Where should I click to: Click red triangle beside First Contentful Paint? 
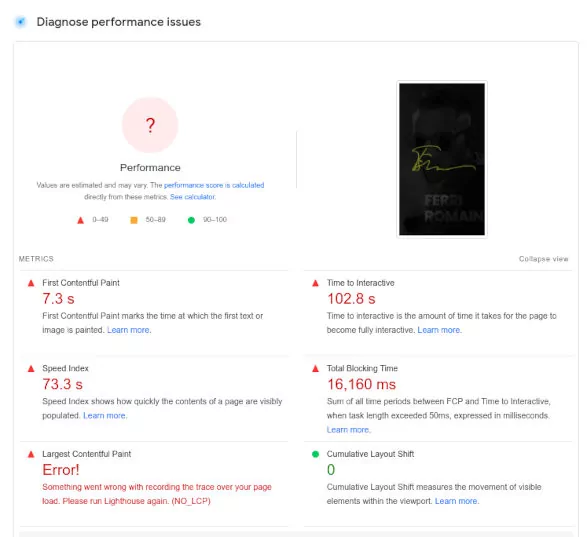click(31, 283)
